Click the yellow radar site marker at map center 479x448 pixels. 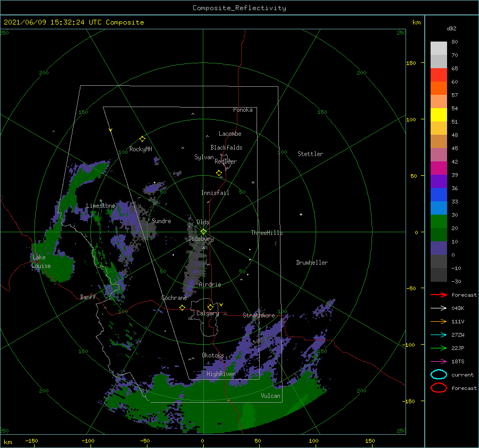[x=203, y=232]
